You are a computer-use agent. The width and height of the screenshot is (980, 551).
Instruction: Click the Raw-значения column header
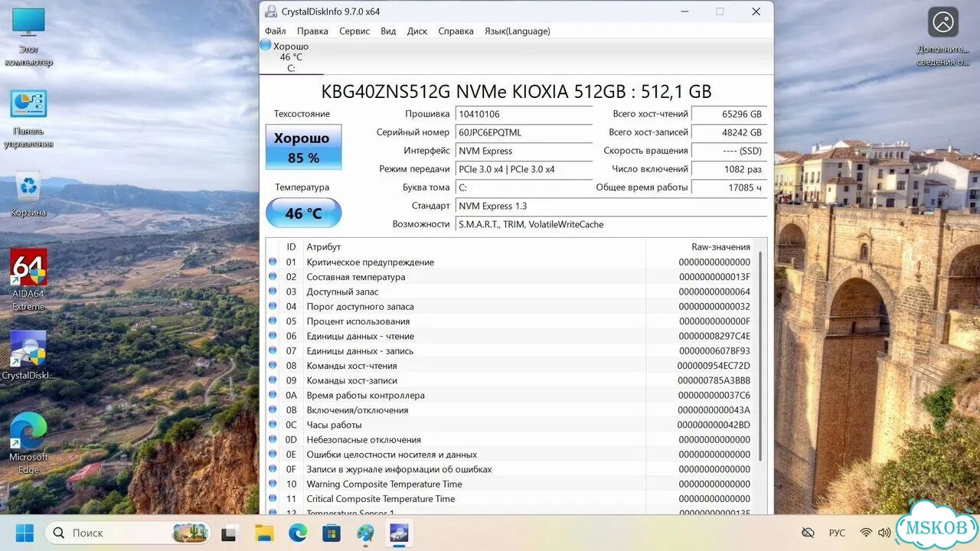coord(701,246)
